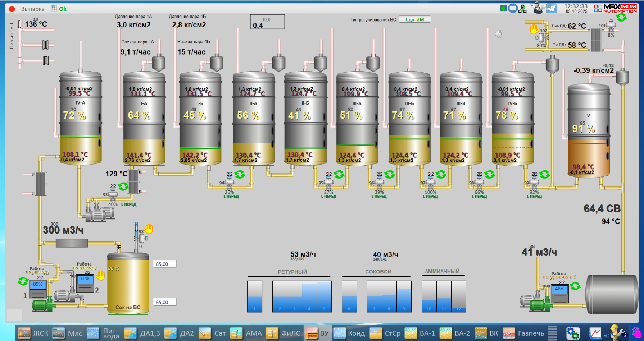Click the speaker mute sound icon

498,34
